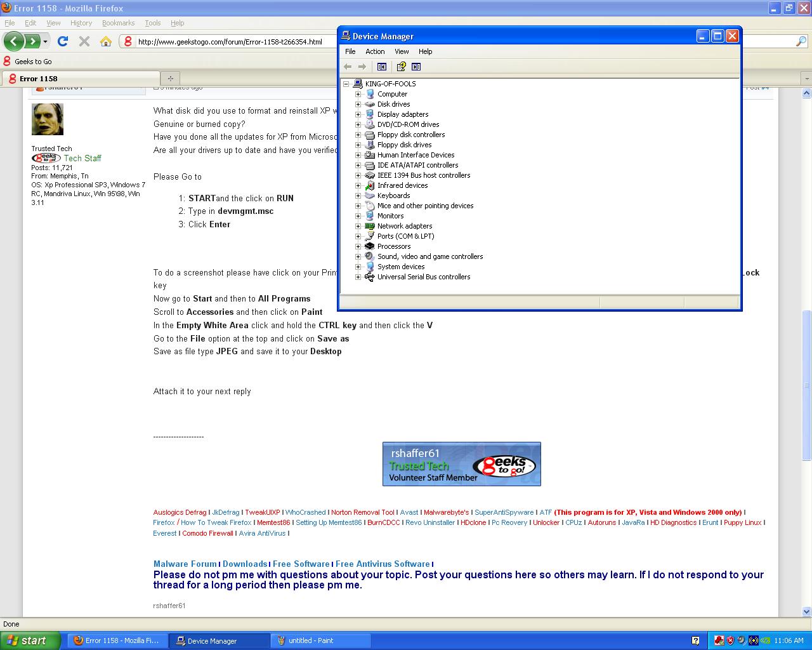Open Firefox Bookmarks menu
This screenshot has height=650, width=812.
(119, 23)
